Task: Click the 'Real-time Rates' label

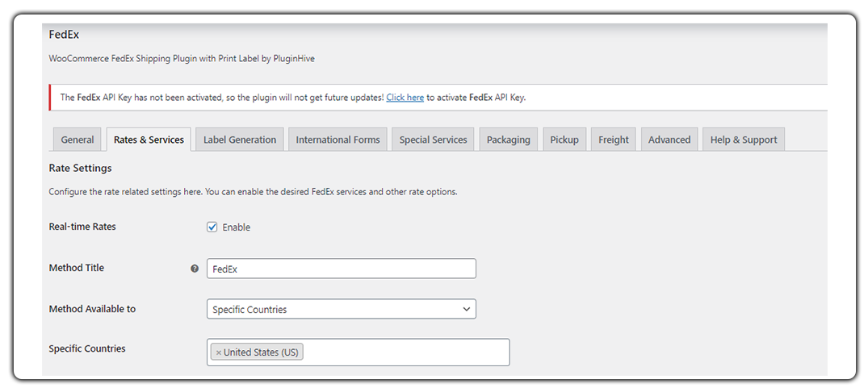Action: coord(82,227)
